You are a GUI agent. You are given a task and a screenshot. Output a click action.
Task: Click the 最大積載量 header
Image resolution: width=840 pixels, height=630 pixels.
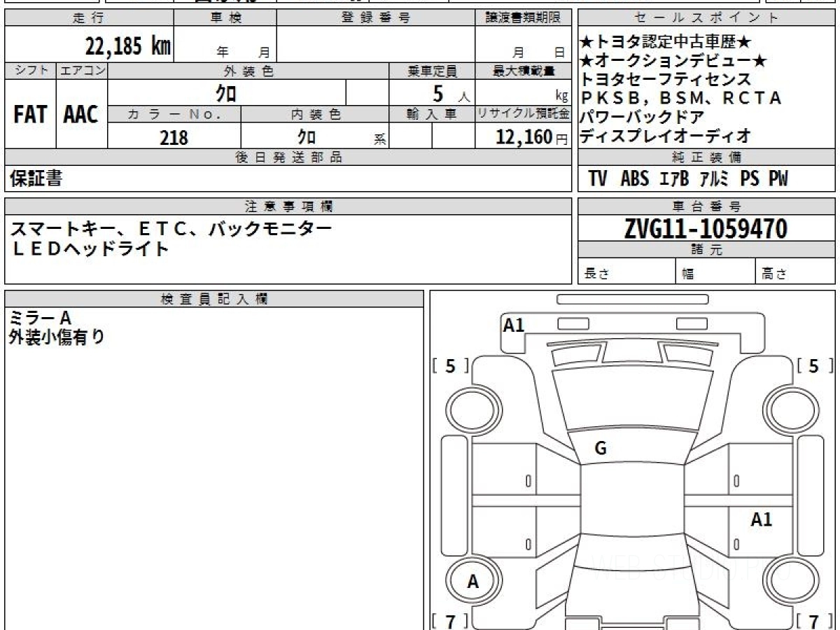[524, 71]
